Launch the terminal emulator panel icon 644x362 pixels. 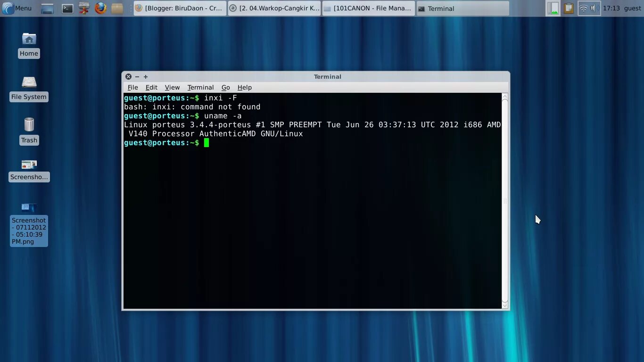coord(67,8)
